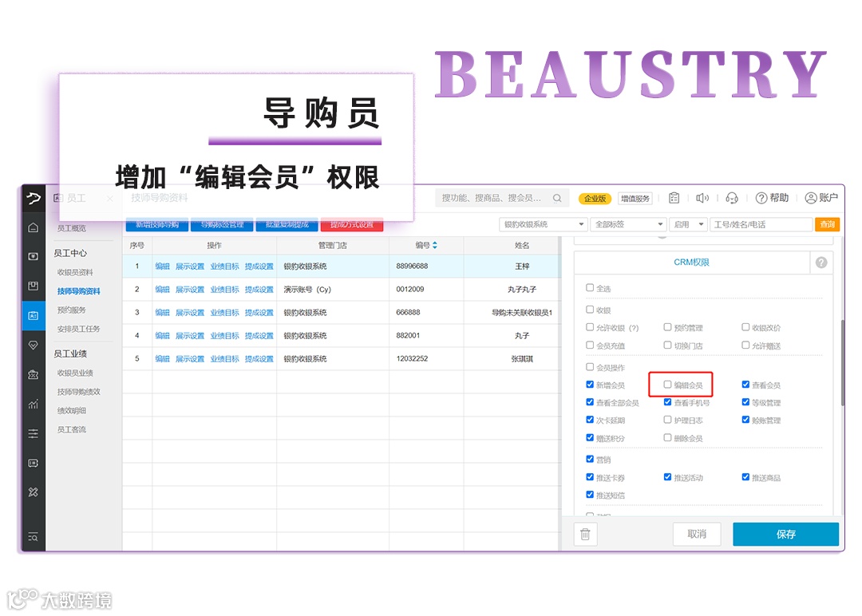Uncheck 新增会员 checkbox
This screenshot has height=616, width=862.
pyautogui.click(x=590, y=385)
